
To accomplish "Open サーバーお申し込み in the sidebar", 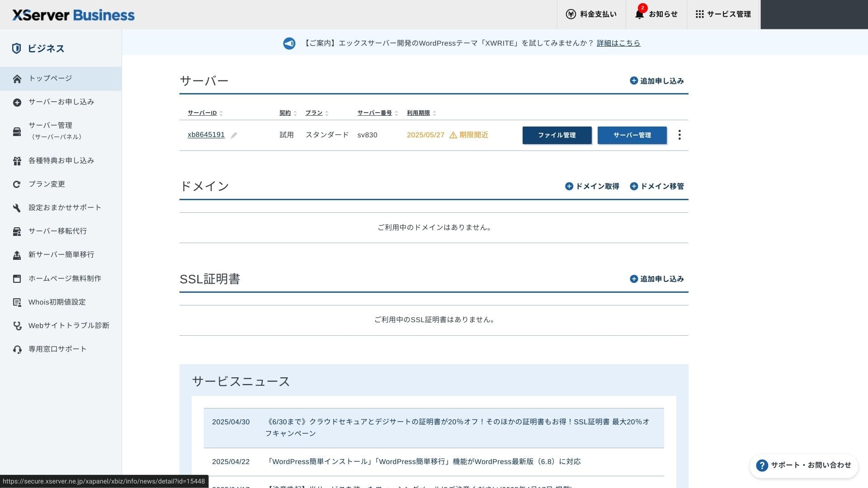I will tap(61, 102).
